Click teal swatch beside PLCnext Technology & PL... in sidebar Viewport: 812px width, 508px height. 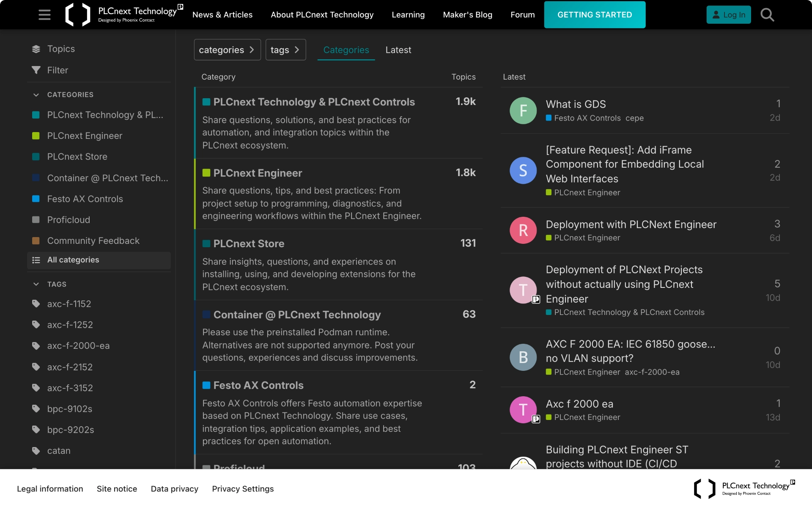click(x=36, y=115)
